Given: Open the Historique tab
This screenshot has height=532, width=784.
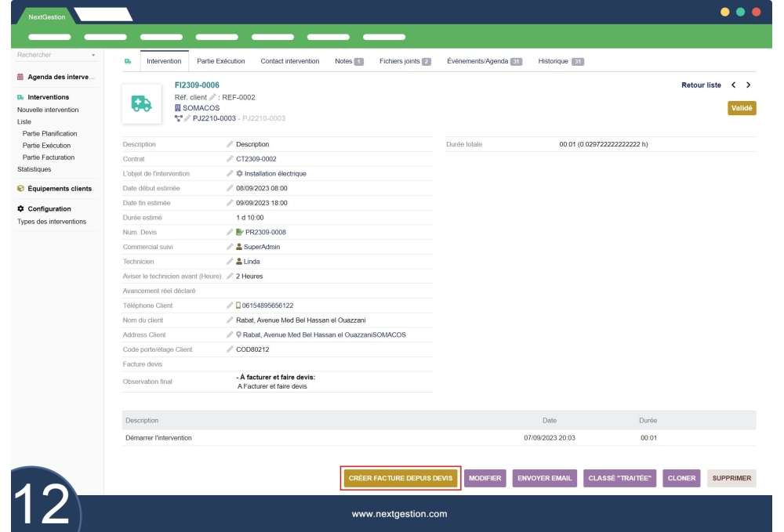Looking at the screenshot, I should 561,62.
